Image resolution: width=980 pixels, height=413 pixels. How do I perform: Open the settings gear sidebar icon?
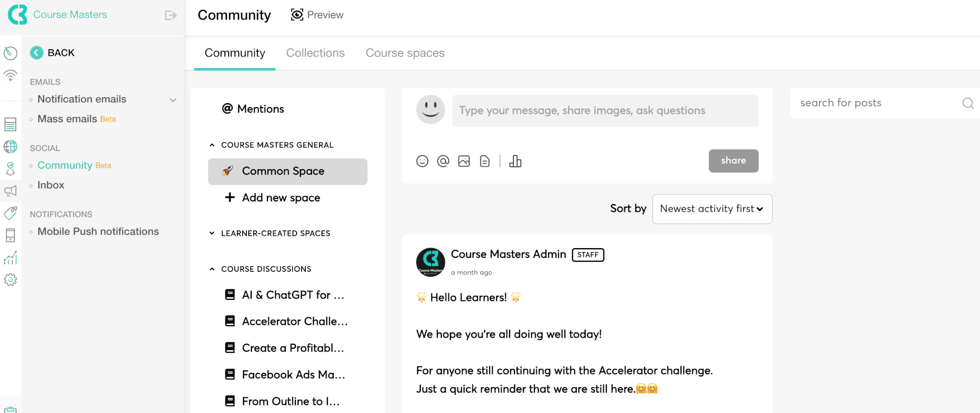[x=11, y=280]
